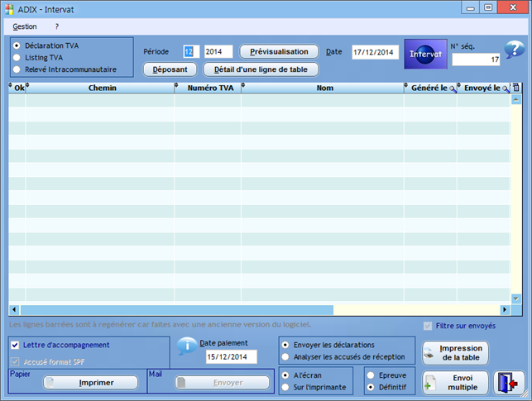Select Envoyer les déclarations option
532x401 pixels.
[285, 345]
